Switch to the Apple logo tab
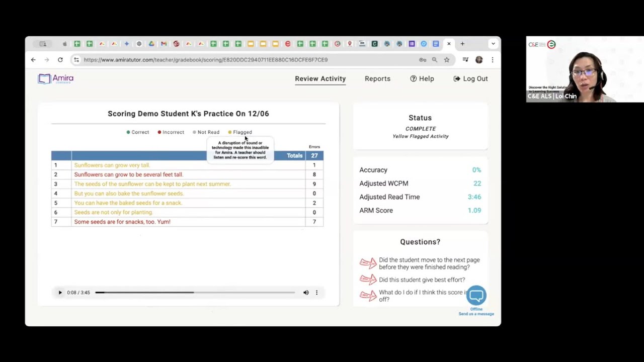644x362 pixels. pyautogui.click(x=65, y=44)
